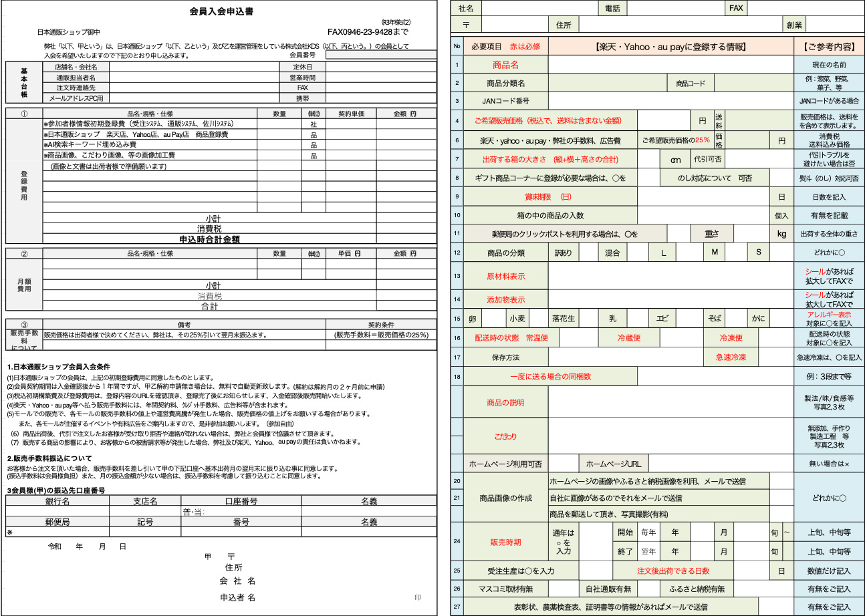Click the 商品の説明 entry area
The height and width of the screenshot is (616, 865).
[671, 402]
